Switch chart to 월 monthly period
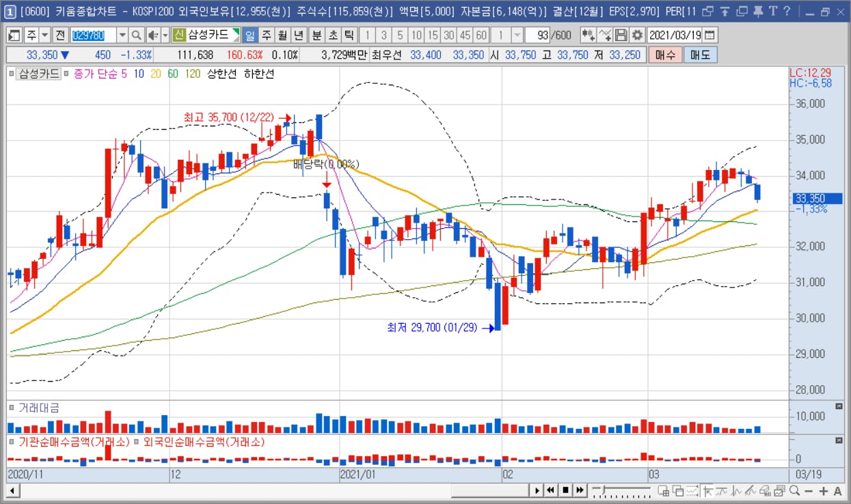The height and width of the screenshot is (504, 851). [x=282, y=35]
